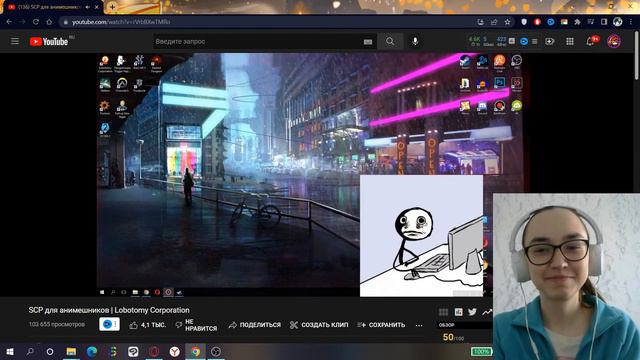Open the YouTube guide hamburger menu
Image resolution: width=640 pixels, height=360 pixels.
point(15,41)
